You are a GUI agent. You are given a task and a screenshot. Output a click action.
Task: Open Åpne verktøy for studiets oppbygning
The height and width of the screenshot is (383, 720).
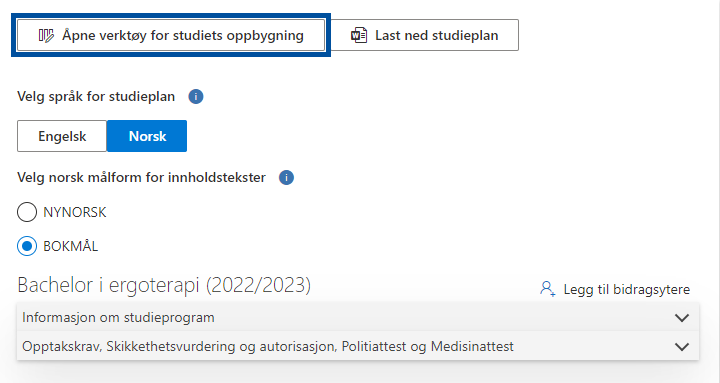(x=171, y=35)
